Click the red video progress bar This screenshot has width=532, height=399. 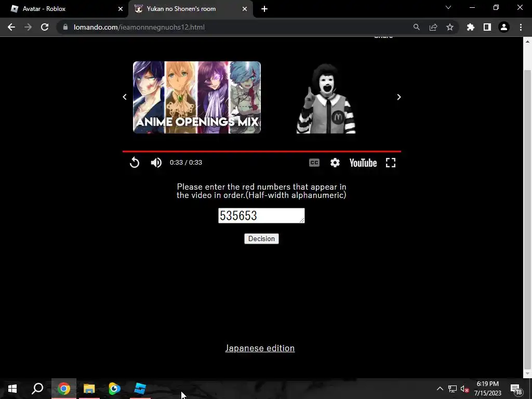(x=262, y=151)
